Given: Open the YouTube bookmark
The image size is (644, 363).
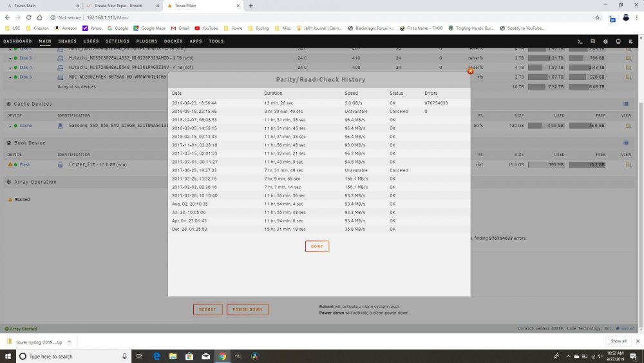Looking at the screenshot, I should click(x=206, y=28).
